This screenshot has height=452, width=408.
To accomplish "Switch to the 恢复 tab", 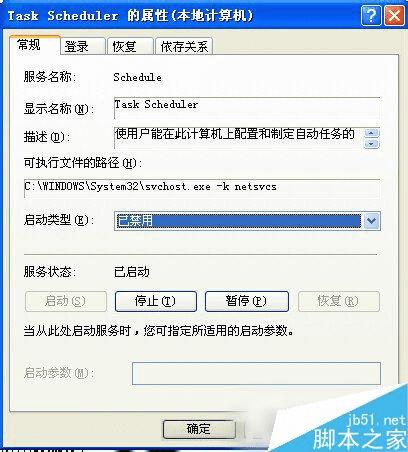I will [x=130, y=46].
